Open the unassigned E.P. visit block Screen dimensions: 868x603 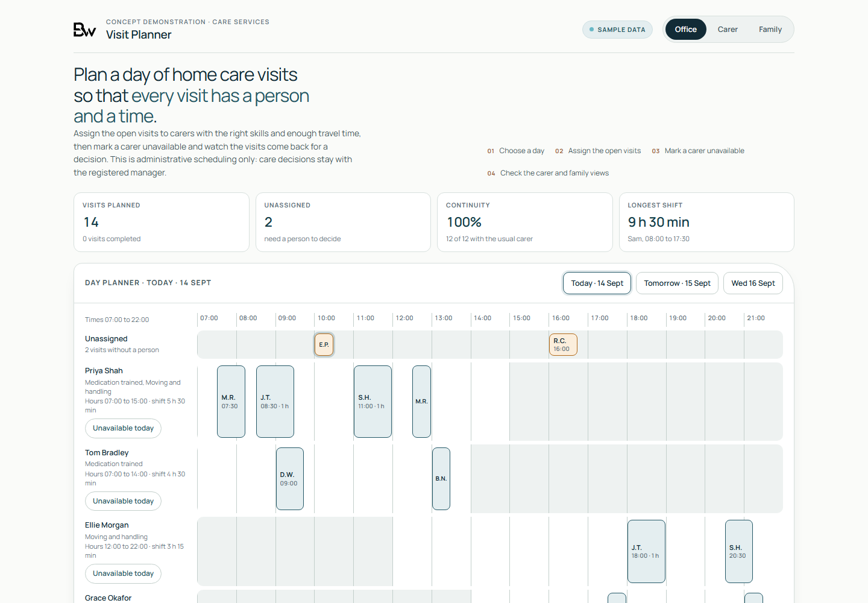324,345
